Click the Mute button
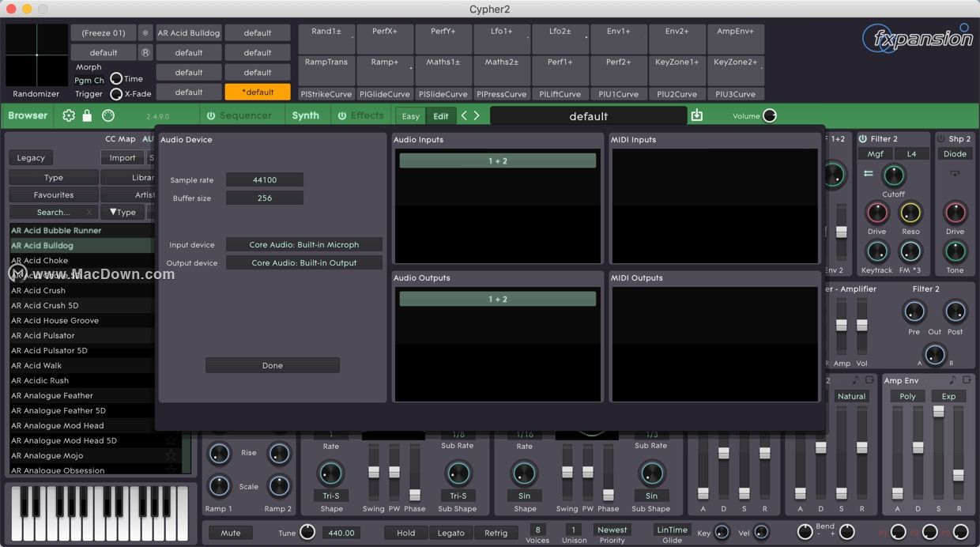The width and height of the screenshot is (980, 547). 231,533
